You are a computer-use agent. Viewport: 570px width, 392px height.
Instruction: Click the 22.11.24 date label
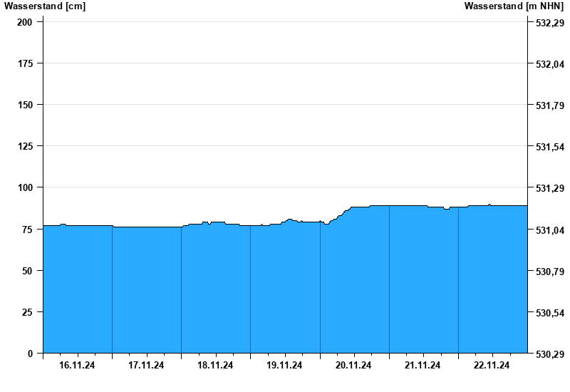[x=492, y=366]
